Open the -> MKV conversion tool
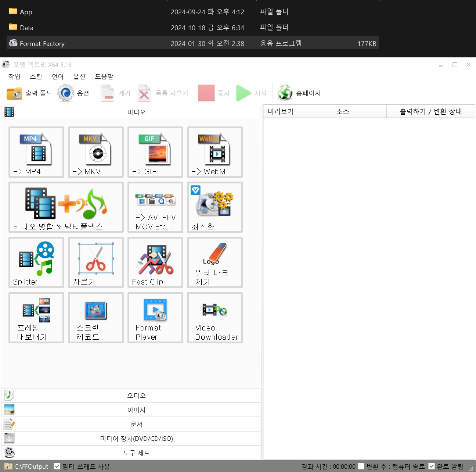 (x=96, y=152)
